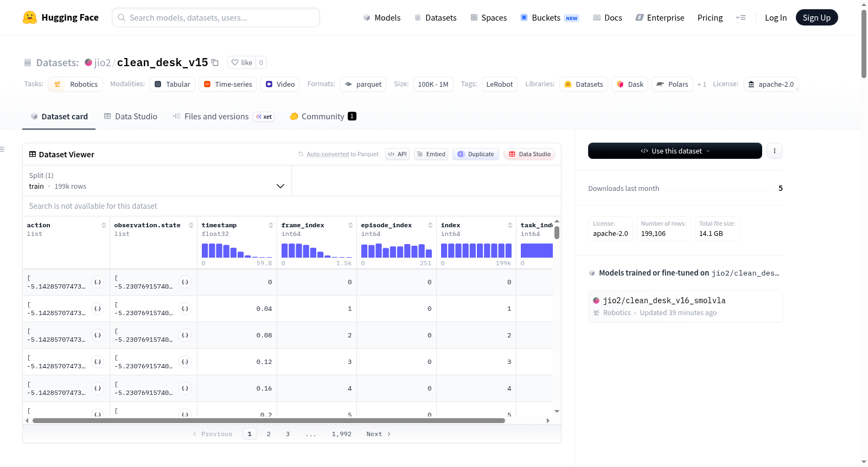Open the Data Studio tab
The height and width of the screenshot is (467, 868).
click(131, 116)
